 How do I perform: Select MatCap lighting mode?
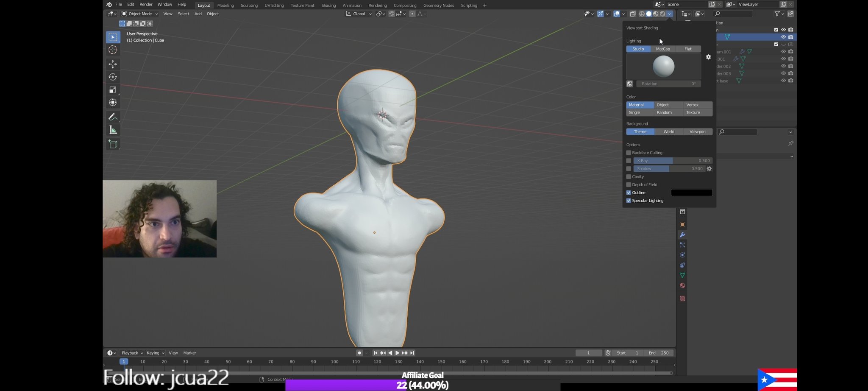click(663, 49)
